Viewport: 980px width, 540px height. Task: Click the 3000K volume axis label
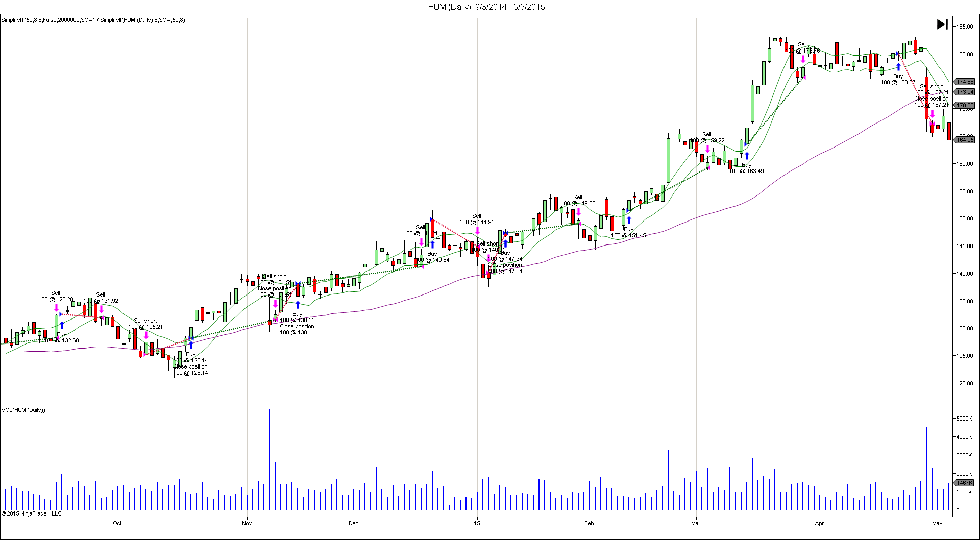964,455
